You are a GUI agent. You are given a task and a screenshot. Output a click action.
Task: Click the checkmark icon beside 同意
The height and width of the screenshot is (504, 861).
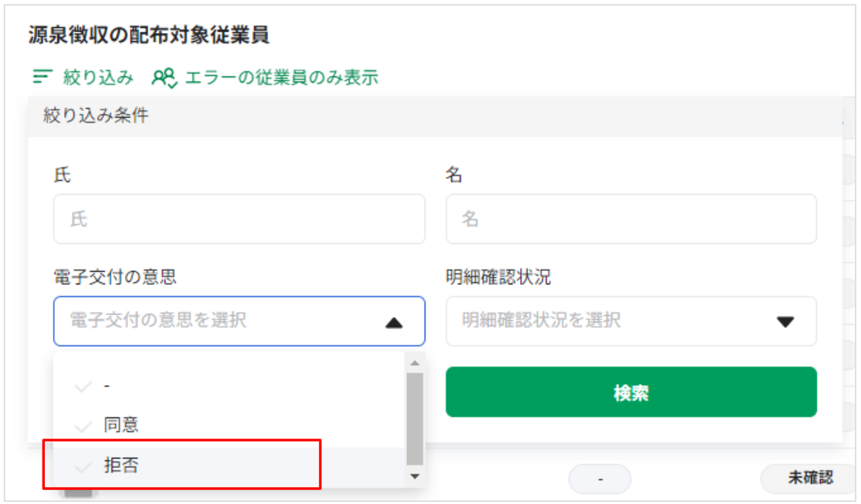(x=83, y=425)
